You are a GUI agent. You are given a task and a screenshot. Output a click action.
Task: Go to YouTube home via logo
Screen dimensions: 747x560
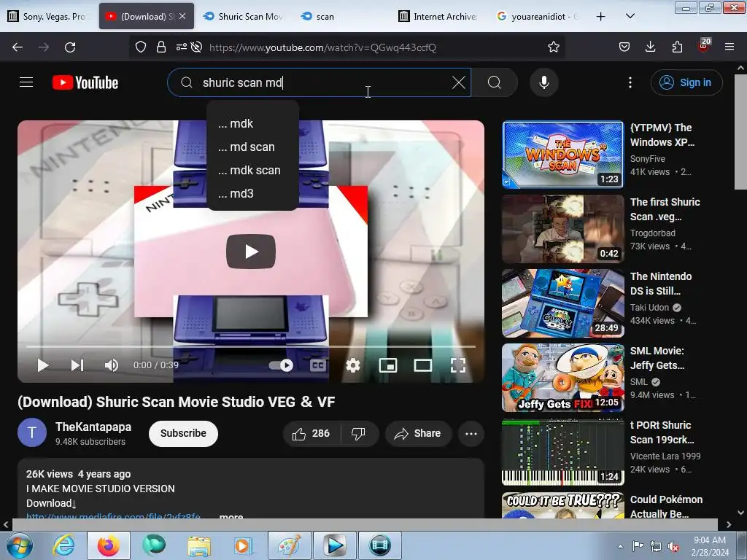click(85, 83)
